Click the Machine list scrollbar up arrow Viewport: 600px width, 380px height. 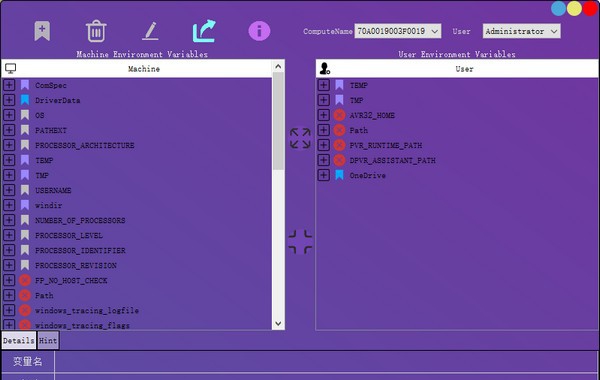coord(278,66)
